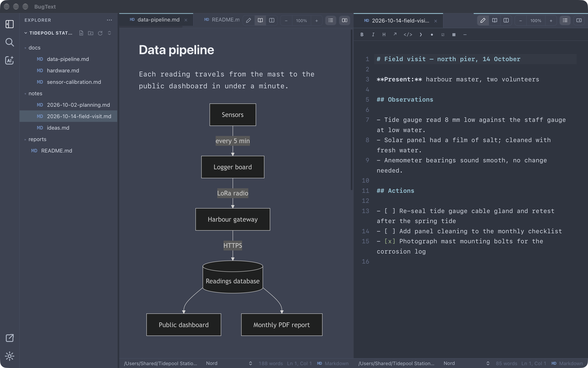The height and width of the screenshot is (368, 588).
Task: Collapse the docs folder
Action: click(x=68, y=48)
